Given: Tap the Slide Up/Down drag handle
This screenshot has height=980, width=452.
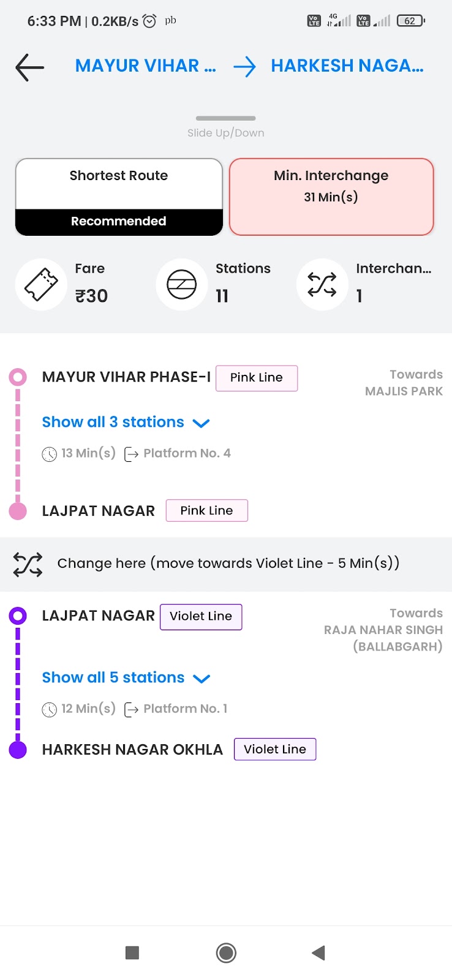Looking at the screenshot, I should (x=226, y=118).
